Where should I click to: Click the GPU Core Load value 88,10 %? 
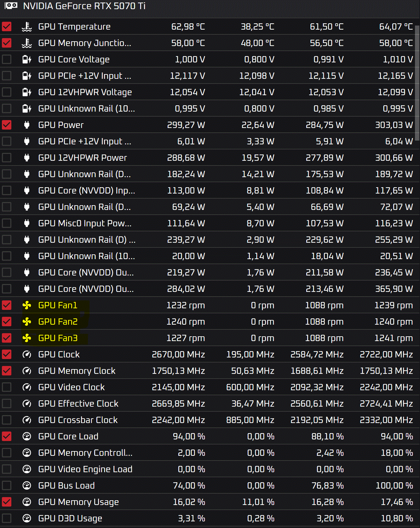[327, 436]
